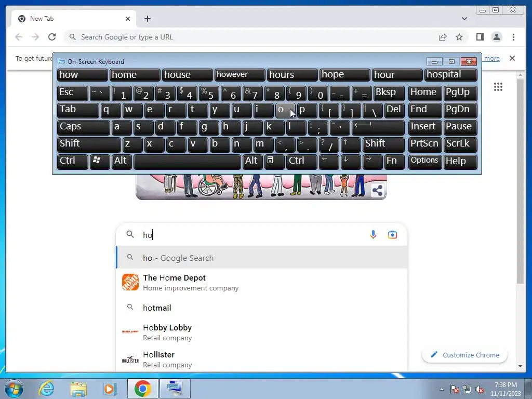532x399 pixels.
Task: Bookmark this tab with the star icon
Action: pos(459,37)
